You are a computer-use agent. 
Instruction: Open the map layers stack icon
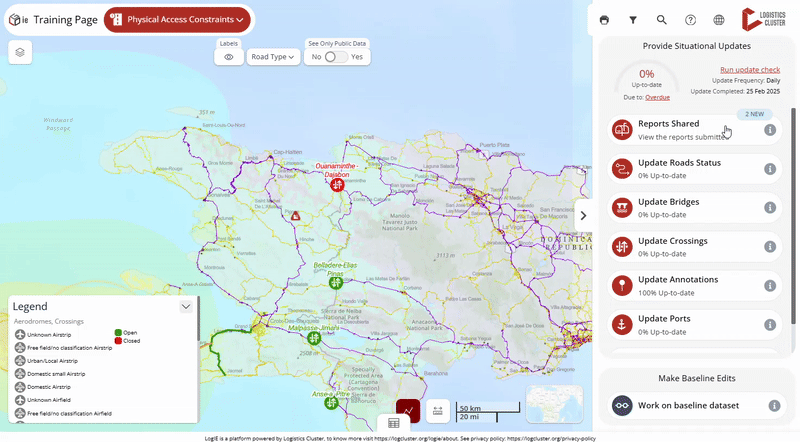20,52
